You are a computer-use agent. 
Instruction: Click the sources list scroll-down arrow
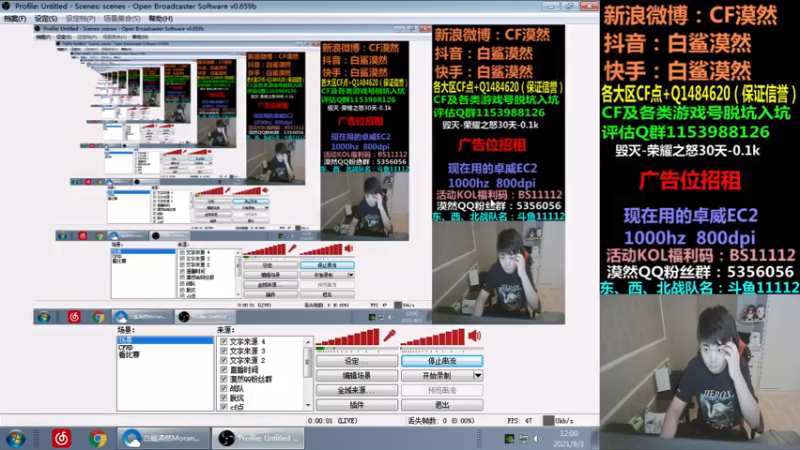pyautogui.click(x=308, y=405)
